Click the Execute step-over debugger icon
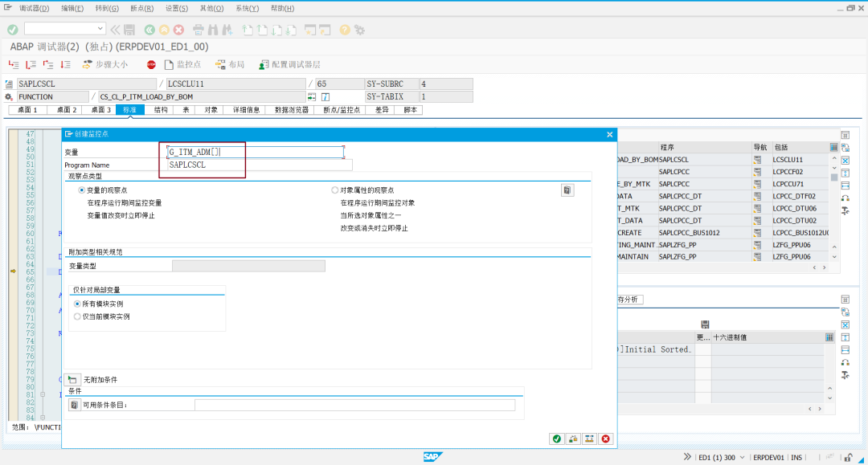Screen dimensions: 868x465 click(31, 65)
